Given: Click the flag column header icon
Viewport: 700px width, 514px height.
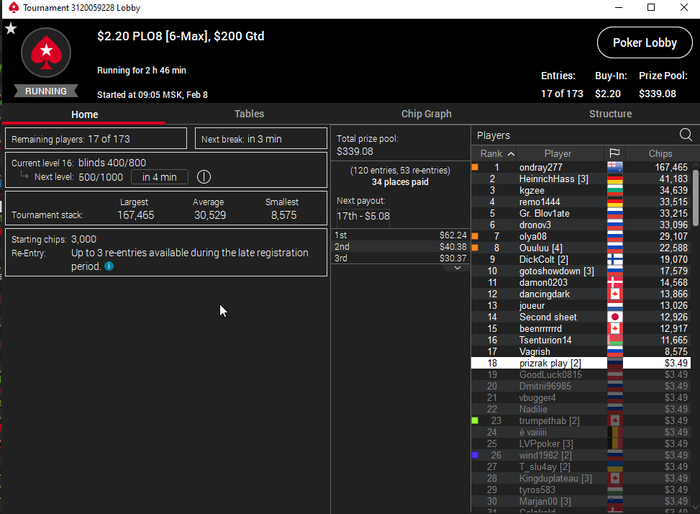Looking at the screenshot, I should coord(615,153).
